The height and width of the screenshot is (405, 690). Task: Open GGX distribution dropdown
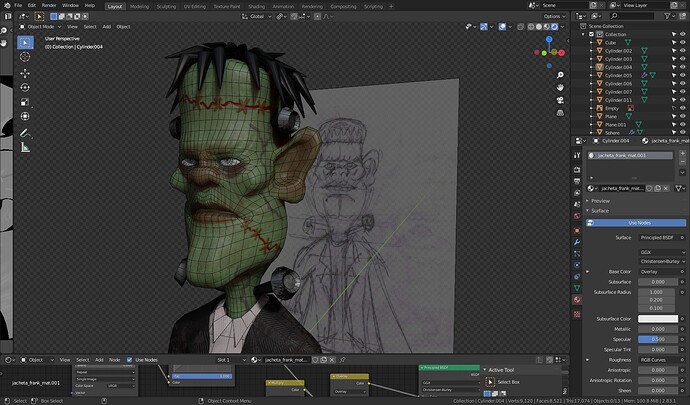(x=662, y=252)
